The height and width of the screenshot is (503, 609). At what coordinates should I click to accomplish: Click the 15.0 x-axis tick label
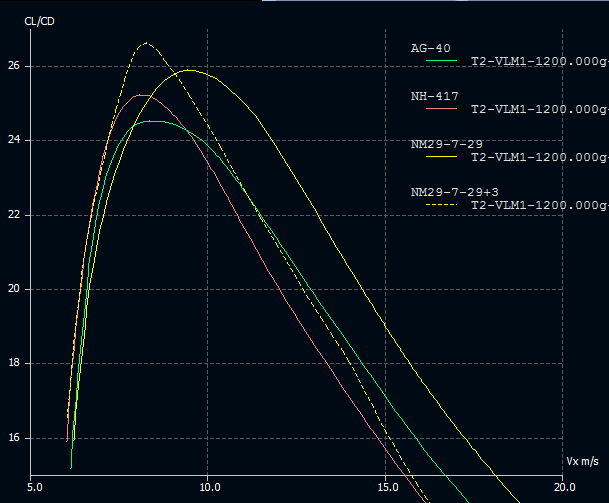(x=388, y=487)
